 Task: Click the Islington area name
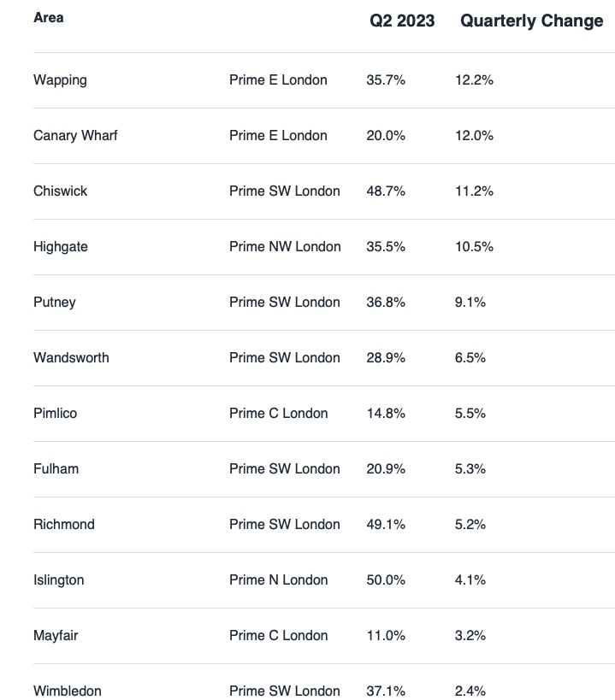pos(59,580)
